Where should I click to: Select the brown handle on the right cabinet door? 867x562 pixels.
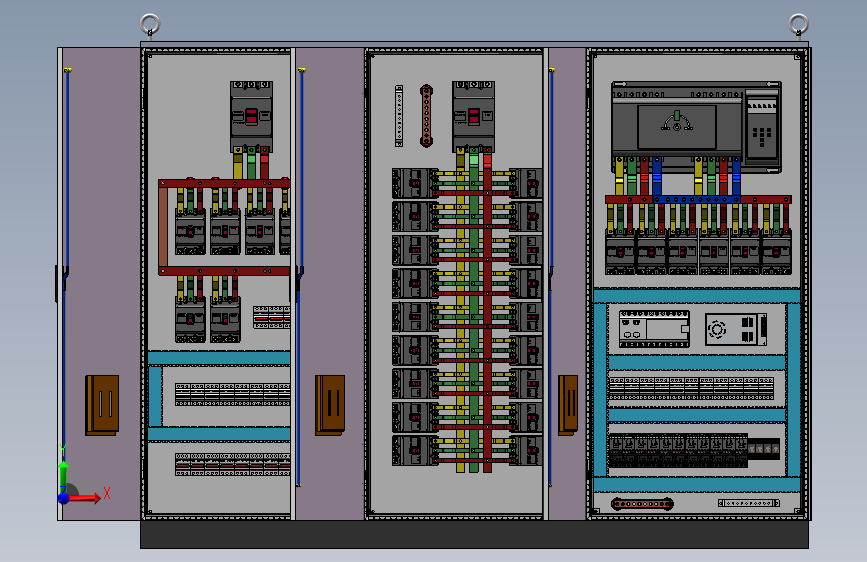(x=568, y=405)
